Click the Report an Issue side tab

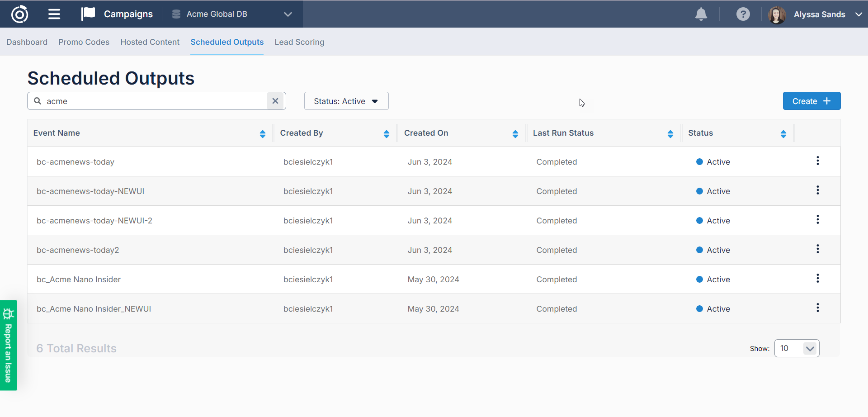tap(8, 345)
